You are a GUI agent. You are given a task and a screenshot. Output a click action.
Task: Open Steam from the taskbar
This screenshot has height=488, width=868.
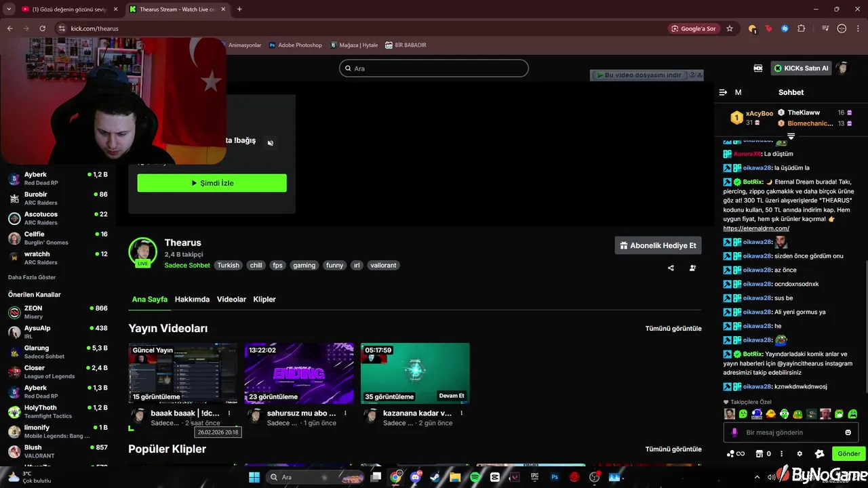click(x=435, y=477)
